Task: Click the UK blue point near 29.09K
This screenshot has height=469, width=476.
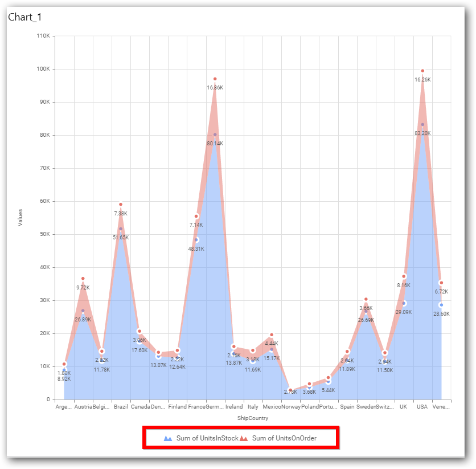Action: (x=404, y=303)
